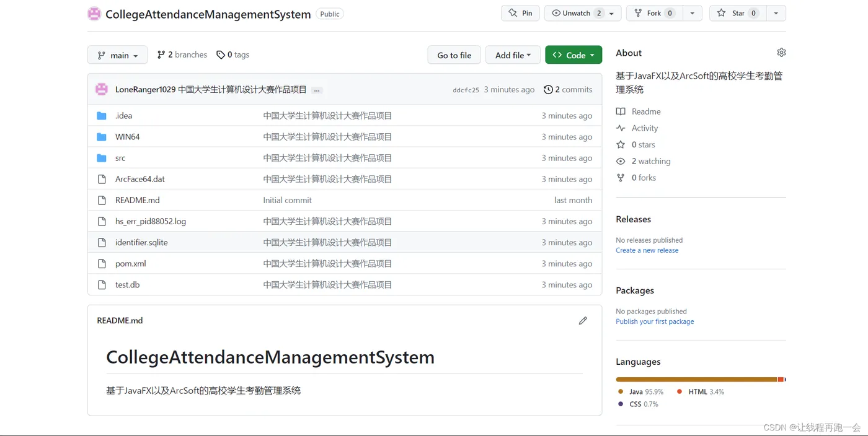Click the repository owner avatar beside the title
This screenshot has height=436, width=868.
[x=94, y=14]
